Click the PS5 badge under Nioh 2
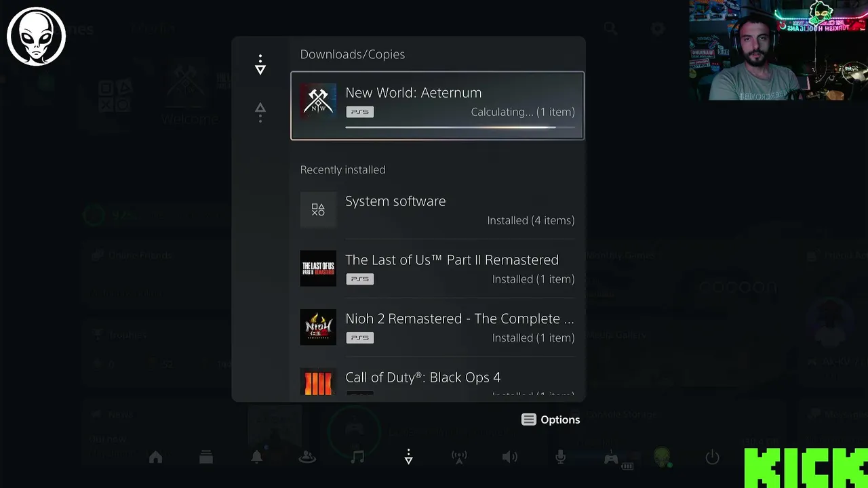868x488 pixels. 359,338
